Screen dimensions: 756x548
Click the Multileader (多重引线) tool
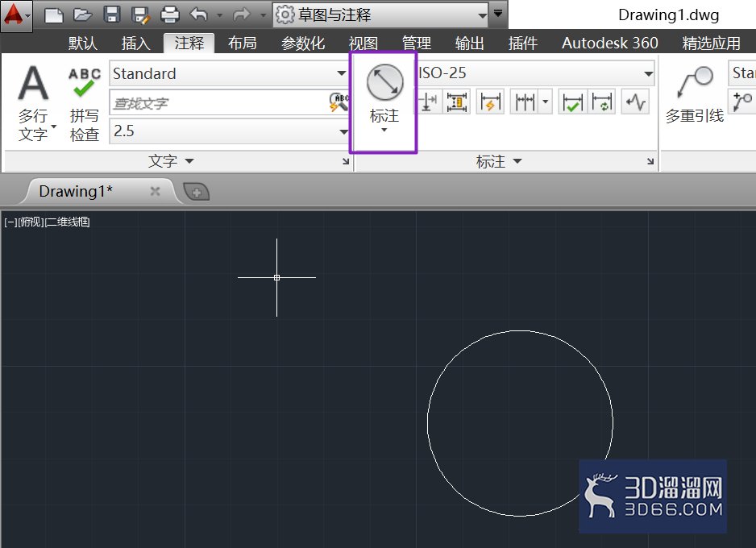click(x=694, y=95)
